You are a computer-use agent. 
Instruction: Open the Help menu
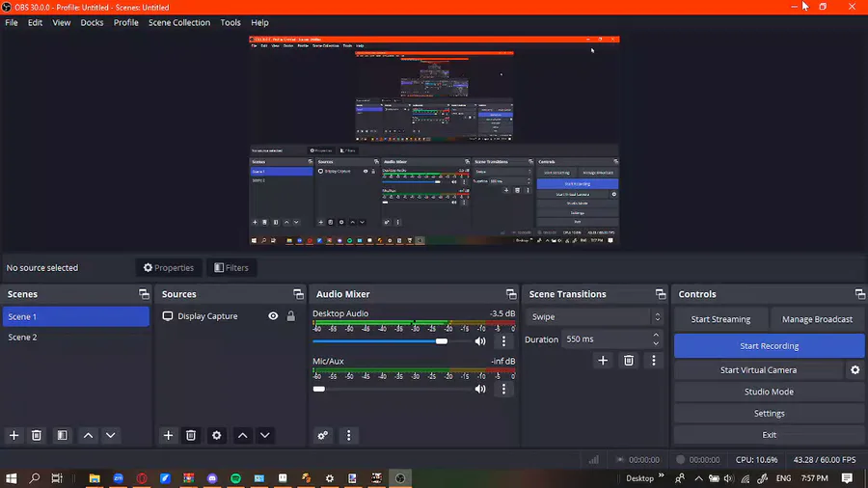(259, 23)
